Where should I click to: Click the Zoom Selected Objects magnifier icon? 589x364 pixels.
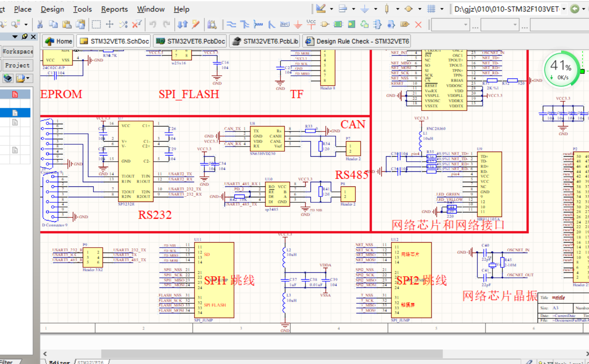tap(15, 25)
